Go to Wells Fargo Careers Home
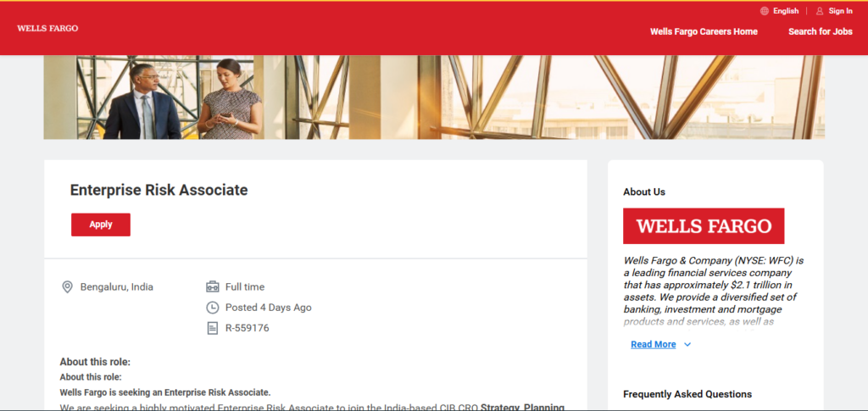Image resolution: width=868 pixels, height=411 pixels. [704, 31]
